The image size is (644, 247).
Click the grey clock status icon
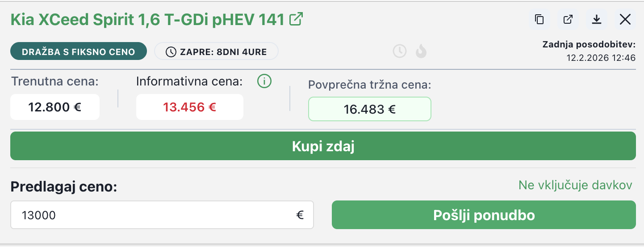click(400, 51)
